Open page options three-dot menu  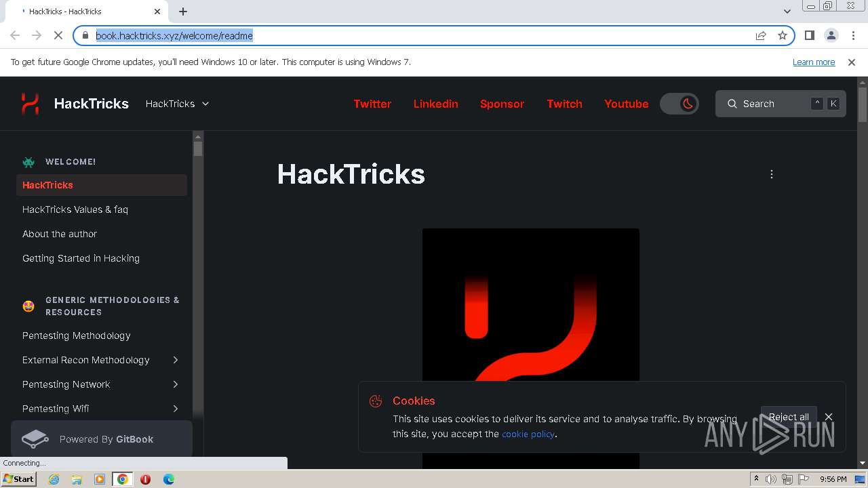coord(771,174)
